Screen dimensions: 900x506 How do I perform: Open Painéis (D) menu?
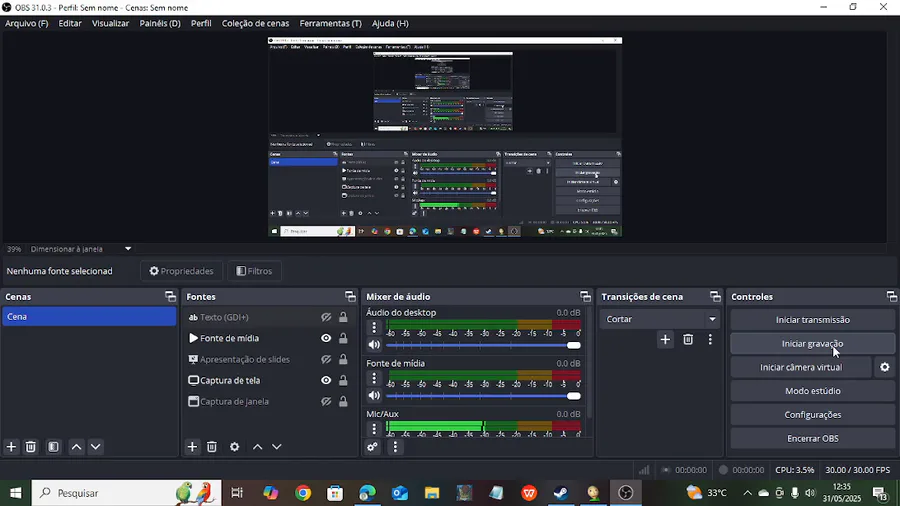(x=160, y=24)
